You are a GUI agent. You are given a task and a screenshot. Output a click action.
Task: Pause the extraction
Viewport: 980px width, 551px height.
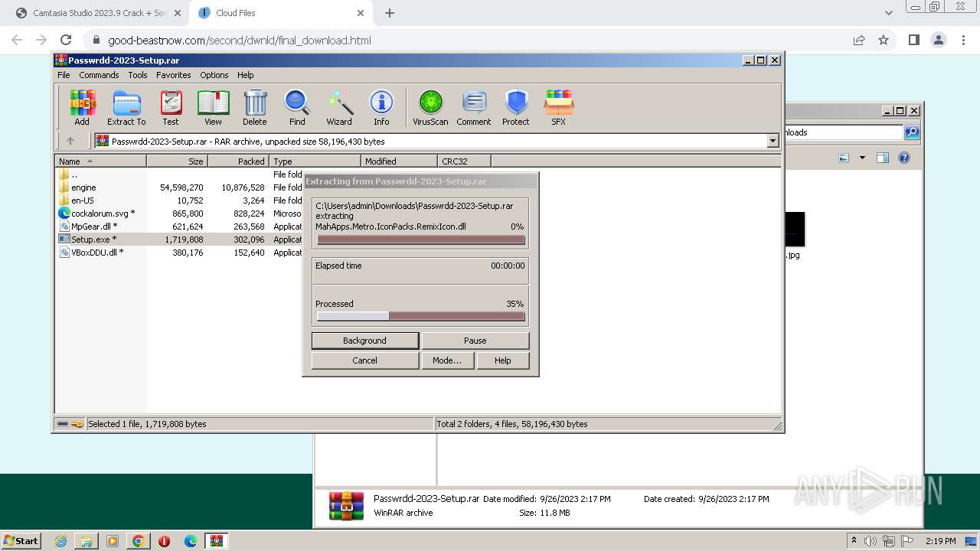pyautogui.click(x=475, y=341)
